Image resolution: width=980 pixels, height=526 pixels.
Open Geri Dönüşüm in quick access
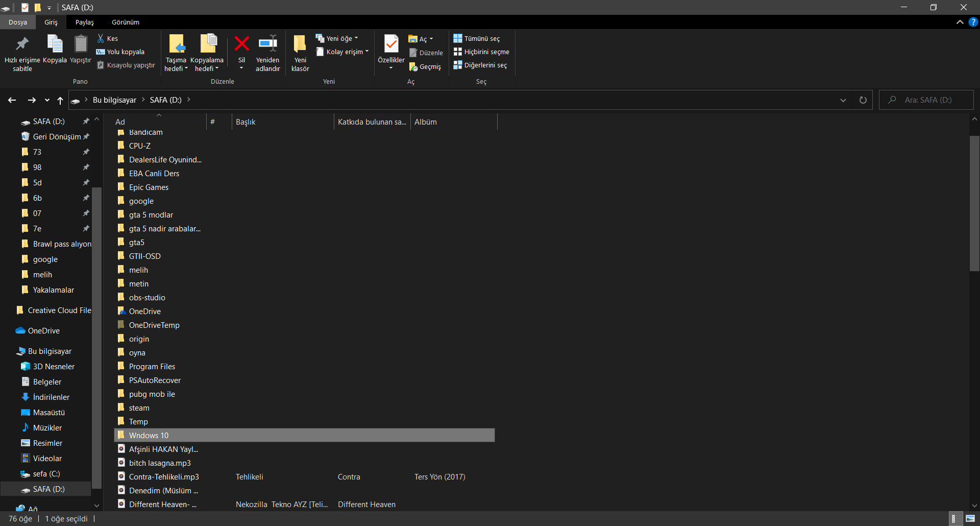tap(57, 136)
